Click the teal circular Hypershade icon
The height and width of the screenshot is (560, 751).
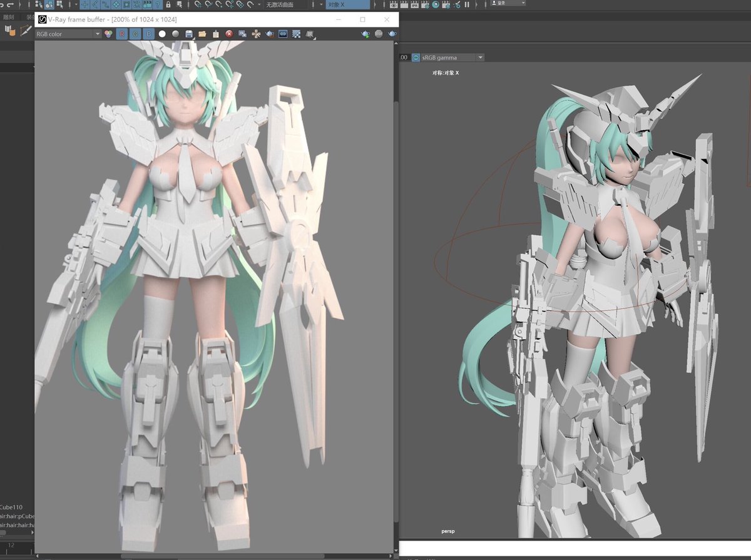[x=436, y=4]
